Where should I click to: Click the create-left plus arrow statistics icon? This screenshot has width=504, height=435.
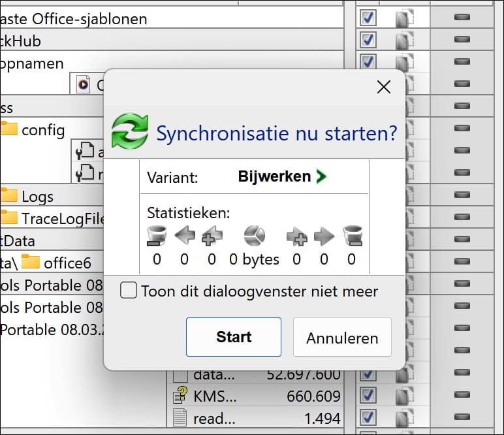[x=212, y=236]
